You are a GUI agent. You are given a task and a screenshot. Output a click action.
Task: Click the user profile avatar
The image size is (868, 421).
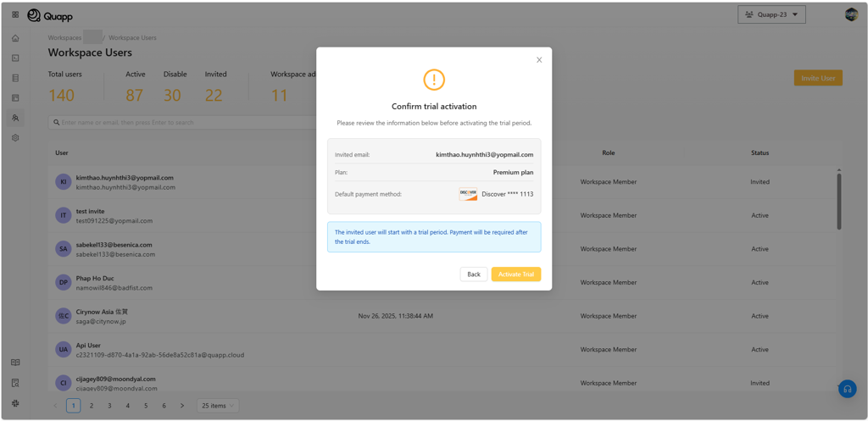(x=851, y=14)
